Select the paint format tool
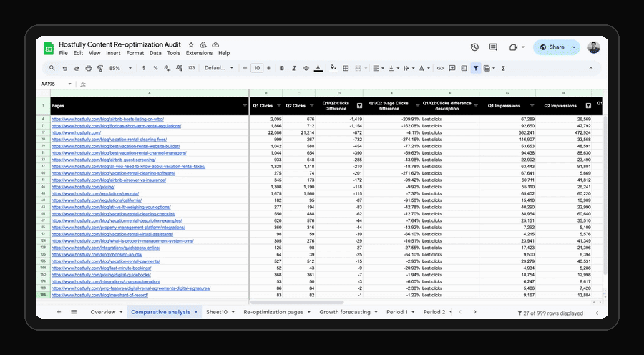This screenshot has width=644, height=355. click(99, 68)
